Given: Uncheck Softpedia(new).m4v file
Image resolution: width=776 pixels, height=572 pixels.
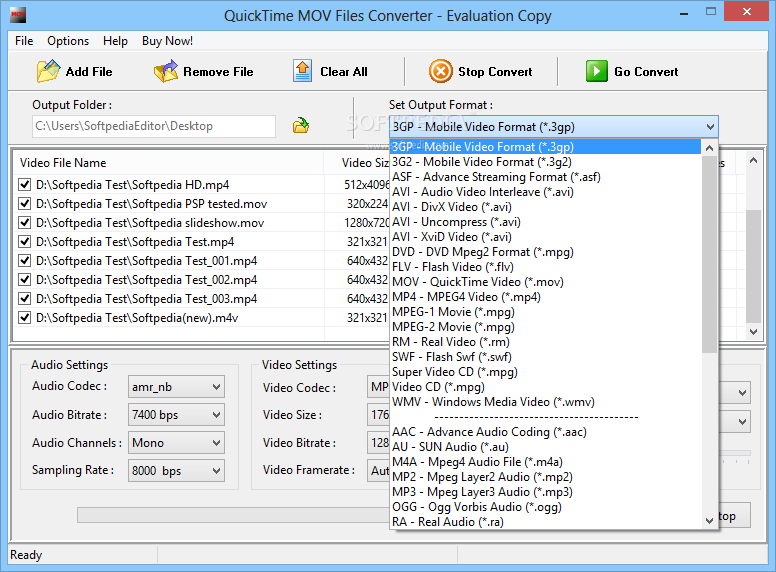Looking at the screenshot, I should click(24, 317).
